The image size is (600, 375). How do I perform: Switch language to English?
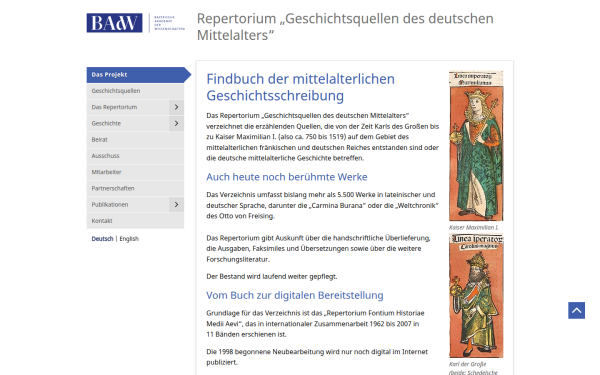click(129, 239)
